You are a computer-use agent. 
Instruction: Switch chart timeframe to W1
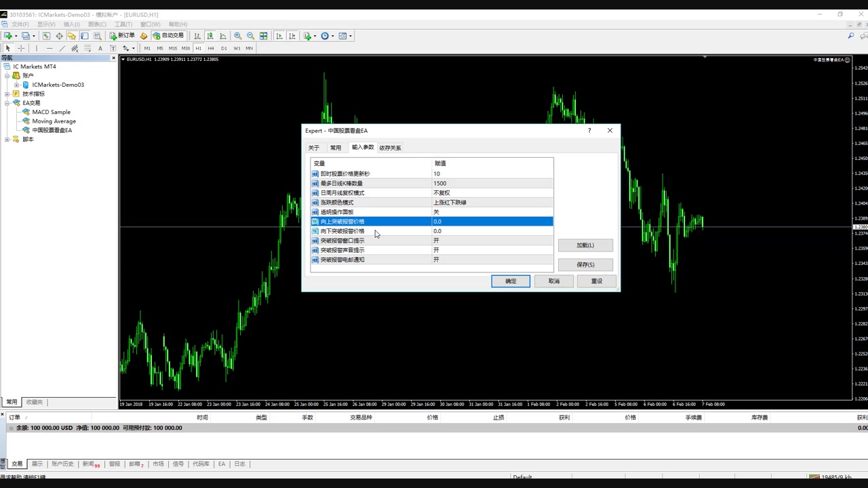237,48
